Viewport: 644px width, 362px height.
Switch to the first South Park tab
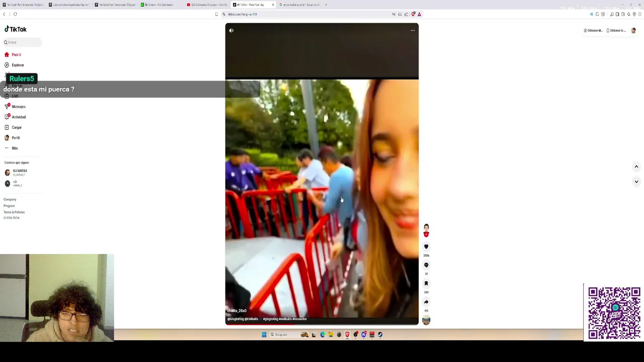pyautogui.click(x=24, y=5)
